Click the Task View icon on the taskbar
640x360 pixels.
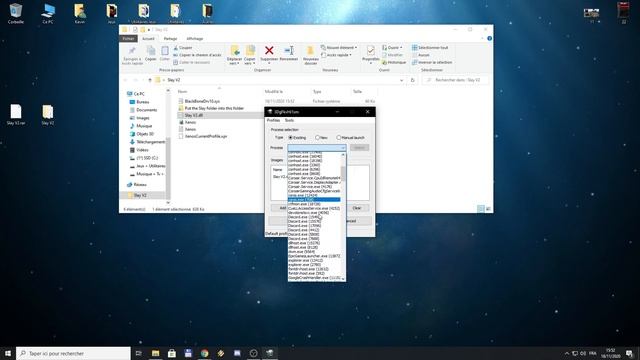[138, 353]
